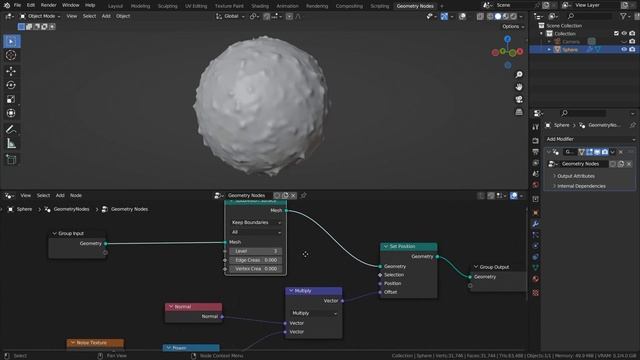Viewport: 640px width, 360px height.
Task: Expand Internal Dependencies panel
Action: (581, 186)
